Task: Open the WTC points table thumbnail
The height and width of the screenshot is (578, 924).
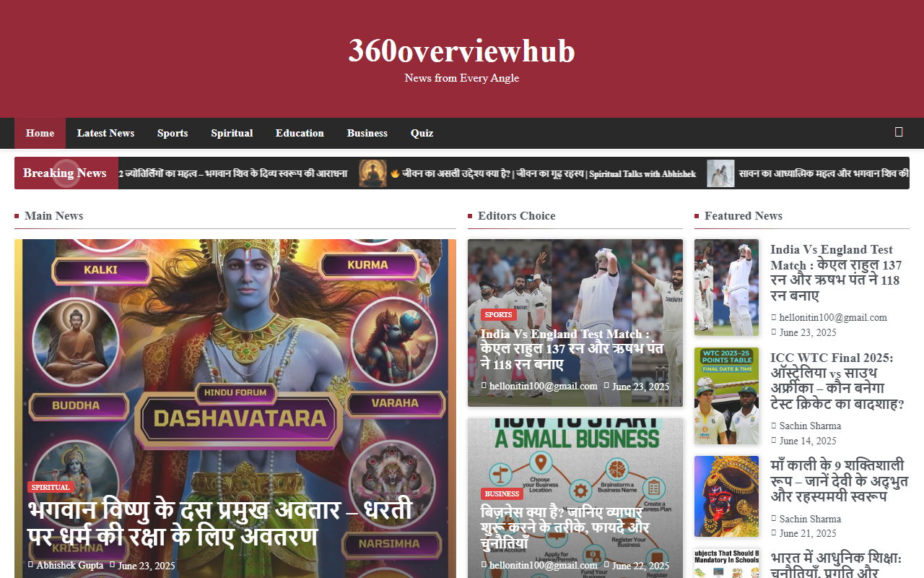Action: coord(726,396)
